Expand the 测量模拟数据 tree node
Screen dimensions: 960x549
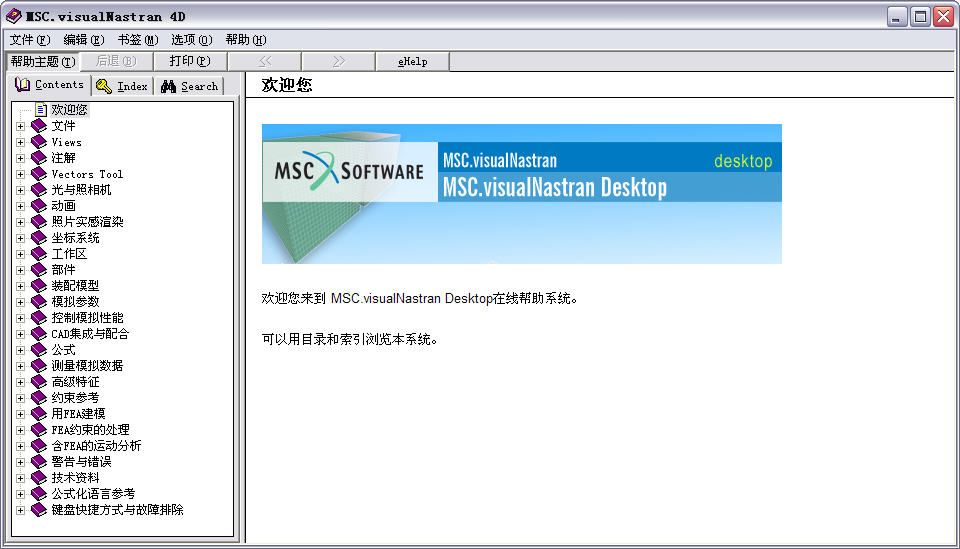coord(20,366)
